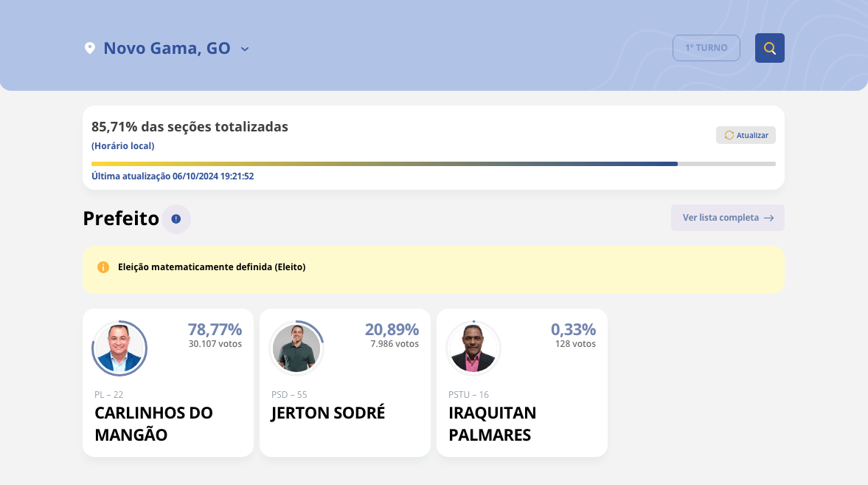Select the 1º TURNO round tab
868x485 pixels.
706,48
